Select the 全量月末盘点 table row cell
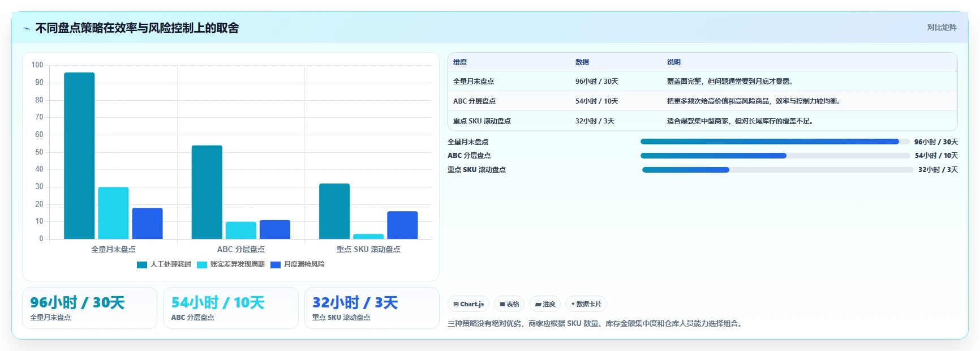Image resolution: width=980 pixels, height=351 pixels. (474, 82)
